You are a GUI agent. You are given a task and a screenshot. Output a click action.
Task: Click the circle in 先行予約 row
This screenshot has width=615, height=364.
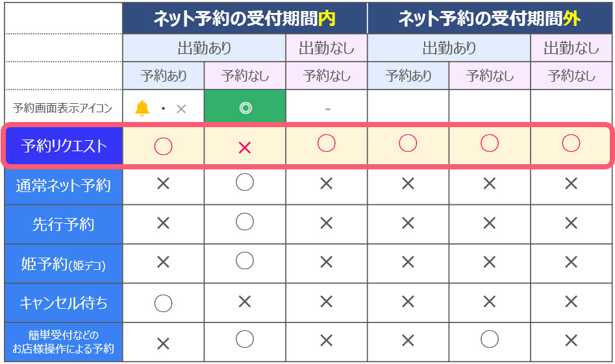pyautogui.click(x=245, y=222)
